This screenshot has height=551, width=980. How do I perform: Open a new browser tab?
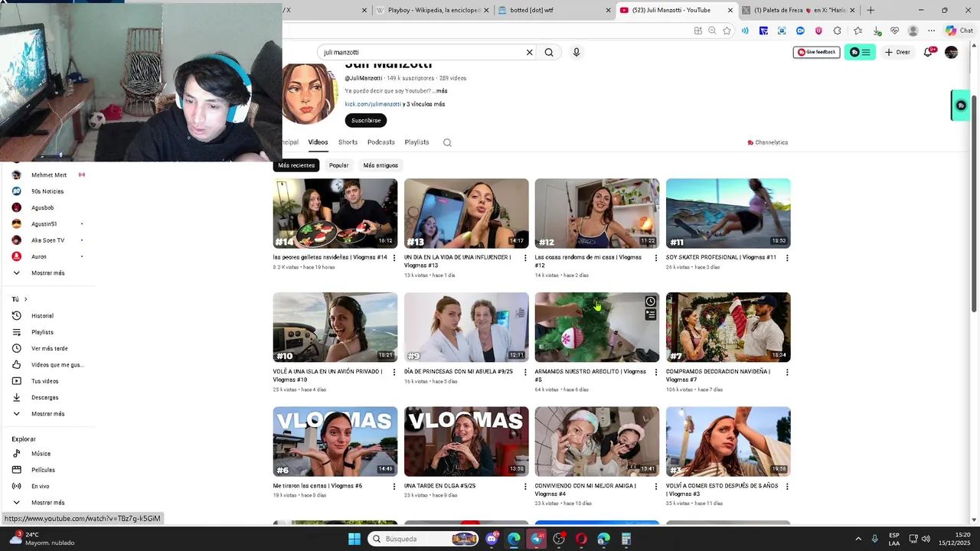pyautogui.click(x=871, y=10)
